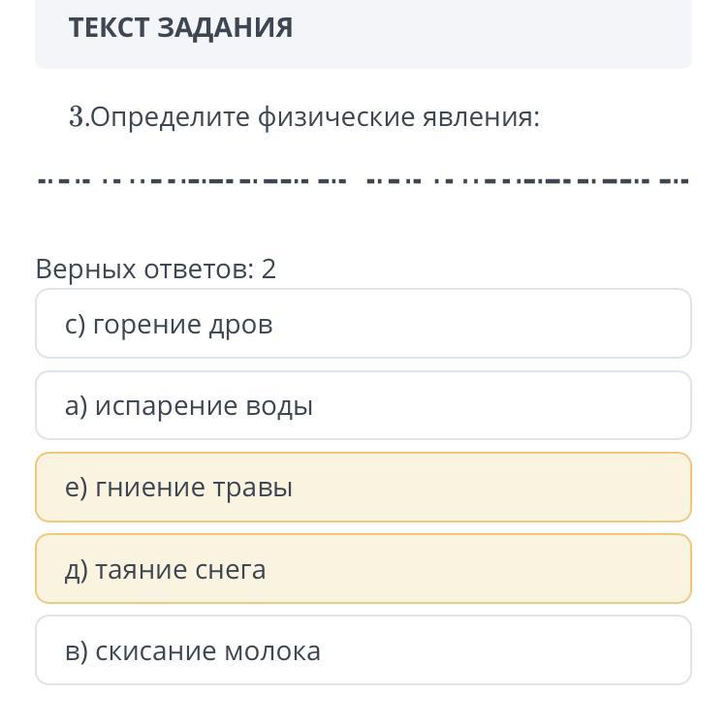Click the dashed separator line below the question
This screenshot has width=727, height=728.
[363, 180]
